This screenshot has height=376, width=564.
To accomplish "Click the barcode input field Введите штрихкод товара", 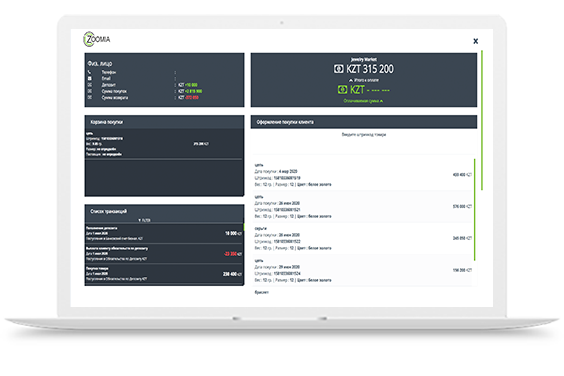I will click(364, 135).
